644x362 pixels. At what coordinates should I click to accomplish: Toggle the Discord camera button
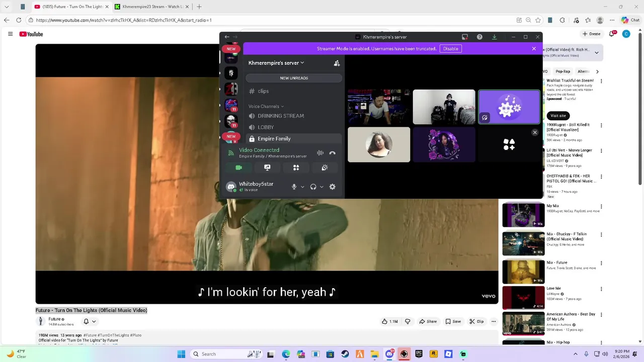click(x=239, y=167)
